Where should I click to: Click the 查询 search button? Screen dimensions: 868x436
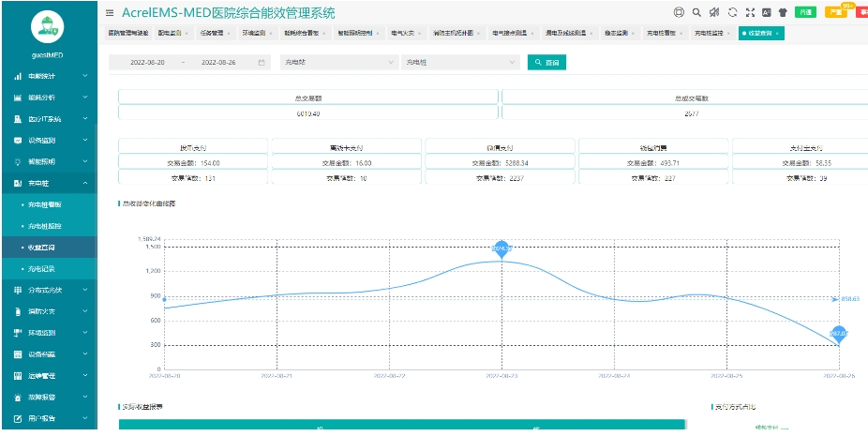[x=546, y=63]
